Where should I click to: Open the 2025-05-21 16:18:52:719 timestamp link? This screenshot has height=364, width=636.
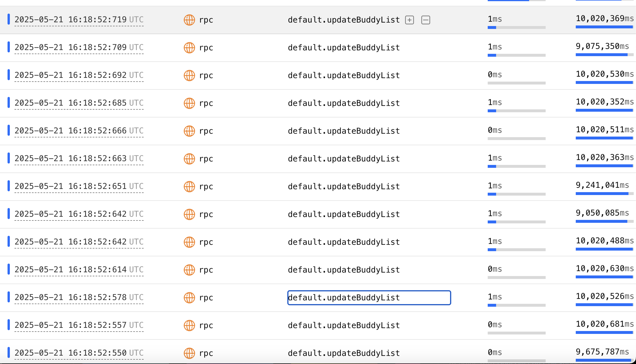pos(79,20)
